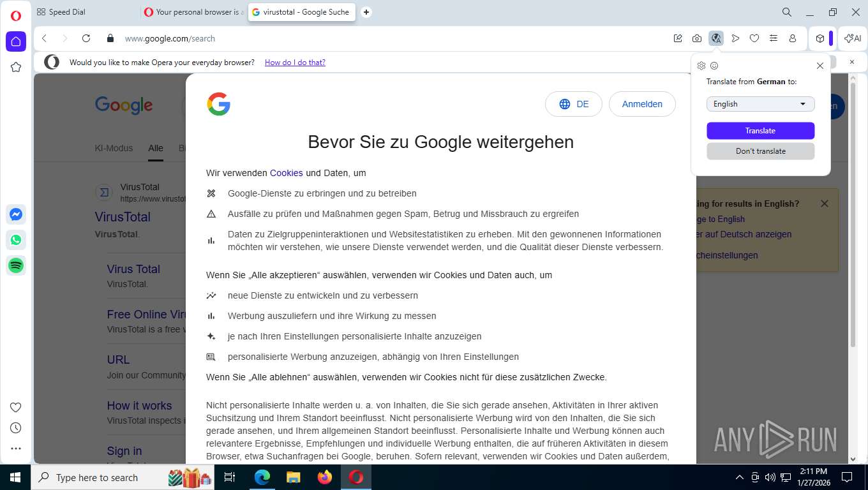Open the Home start page sidebar button
The height and width of the screenshot is (490, 868).
click(16, 41)
